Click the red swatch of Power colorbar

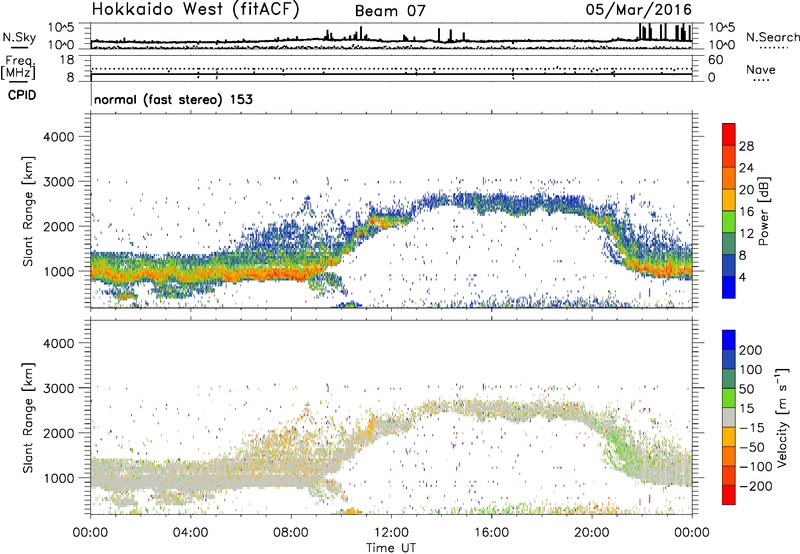pos(729,134)
